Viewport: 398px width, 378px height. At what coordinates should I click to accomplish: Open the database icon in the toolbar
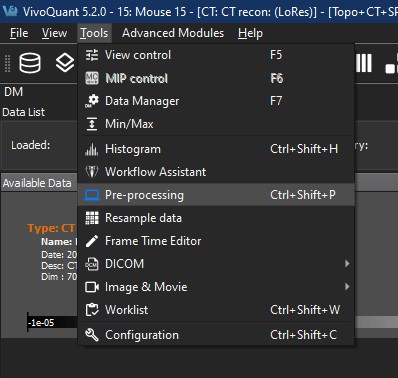[x=30, y=63]
